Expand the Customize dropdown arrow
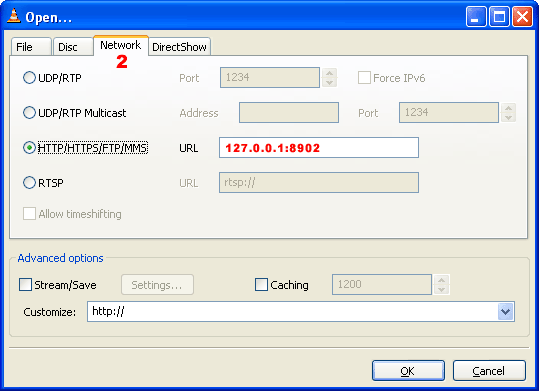The height and width of the screenshot is (391, 539). pyautogui.click(x=505, y=312)
